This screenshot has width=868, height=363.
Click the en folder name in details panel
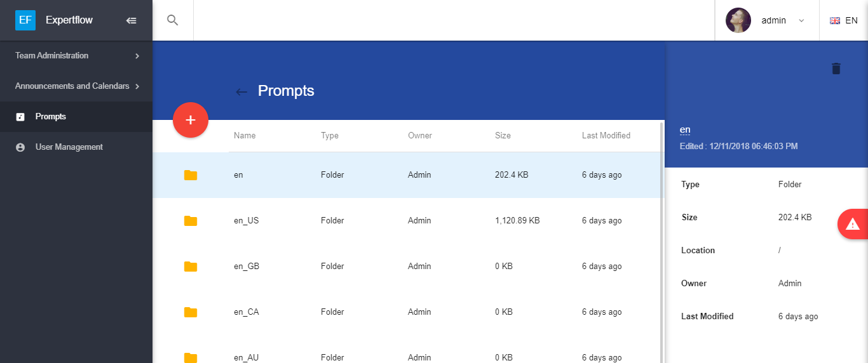685,130
